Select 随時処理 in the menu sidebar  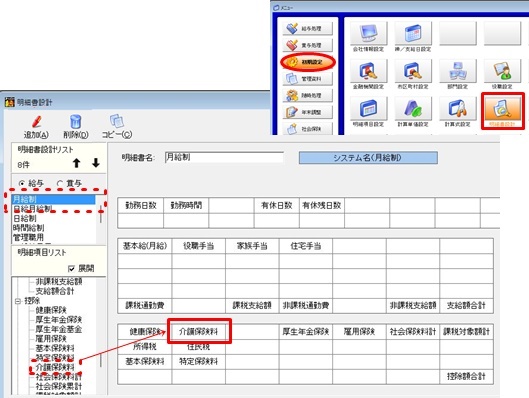pos(308,95)
